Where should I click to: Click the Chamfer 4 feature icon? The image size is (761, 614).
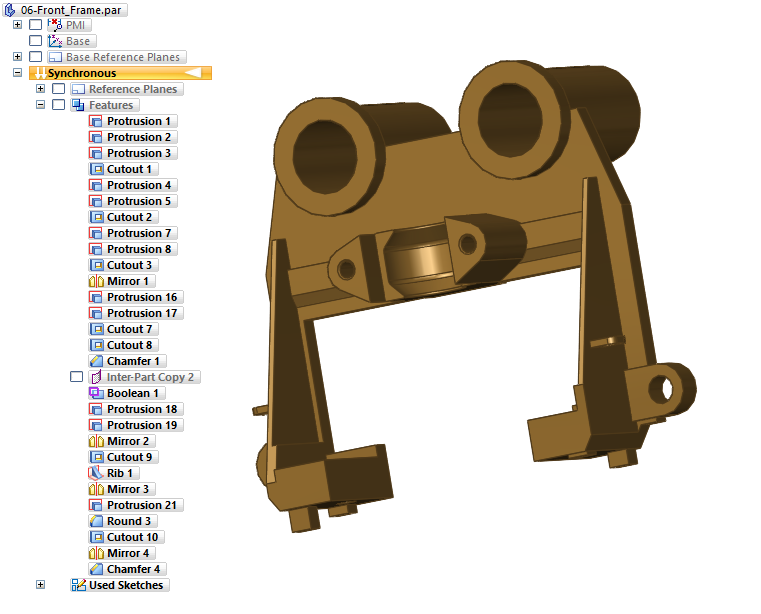tap(96, 569)
